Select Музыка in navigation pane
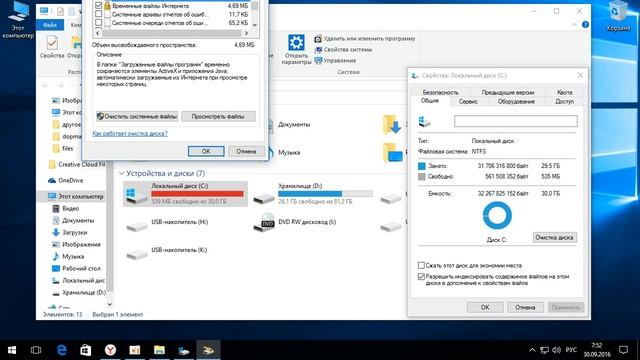The width and height of the screenshot is (640, 360). [68, 256]
